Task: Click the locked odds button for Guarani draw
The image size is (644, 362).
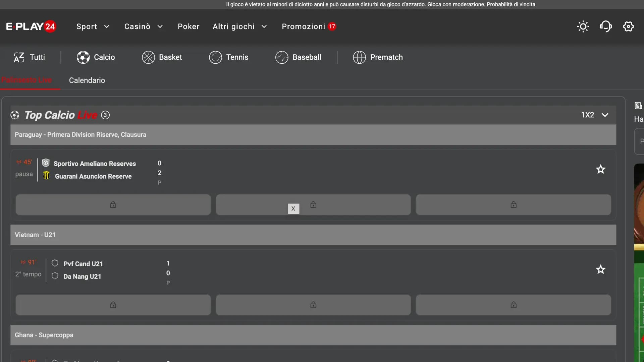Action: click(313, 204)
